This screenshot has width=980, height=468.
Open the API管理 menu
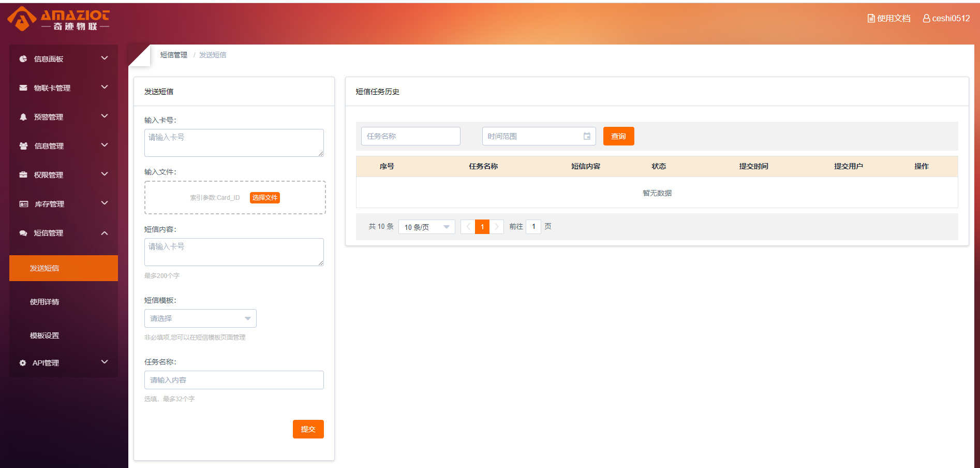point(64,363)
